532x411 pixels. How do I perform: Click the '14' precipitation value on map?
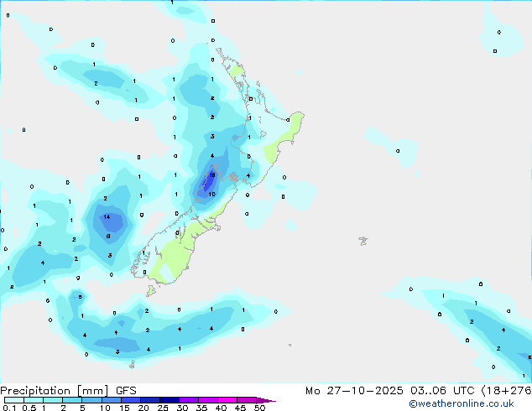tap(107, 217)
